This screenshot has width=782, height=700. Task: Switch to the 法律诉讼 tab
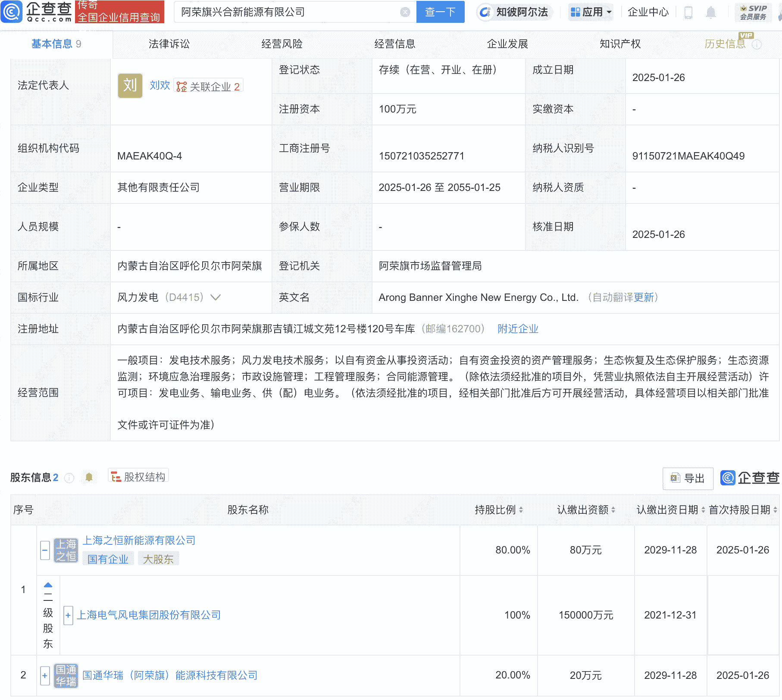(169, 44)
